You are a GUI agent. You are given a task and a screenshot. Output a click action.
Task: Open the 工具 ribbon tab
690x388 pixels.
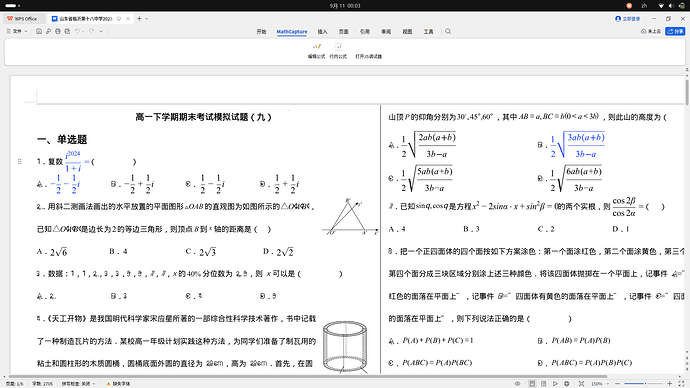[x=429, y=32]
